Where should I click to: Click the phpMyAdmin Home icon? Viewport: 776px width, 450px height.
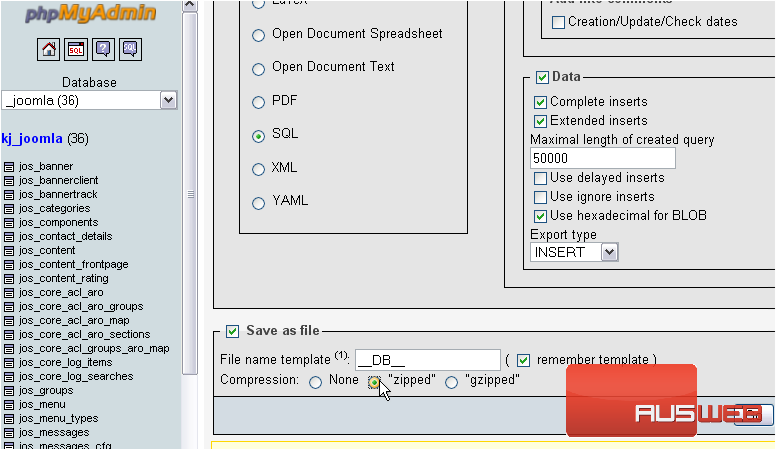point(48,50)
